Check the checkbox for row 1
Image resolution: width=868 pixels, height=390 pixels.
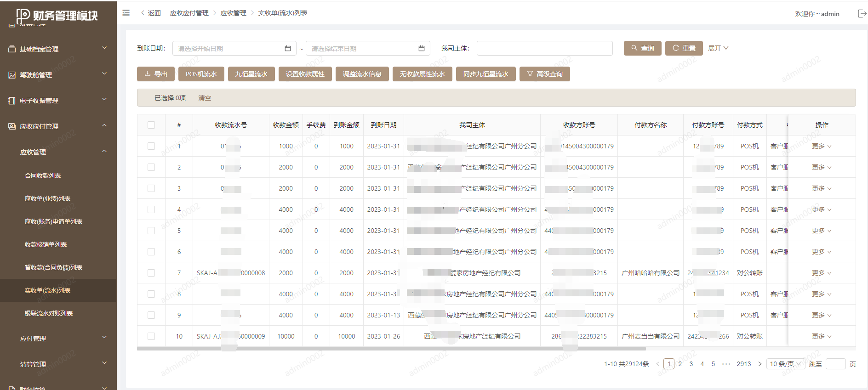151,146
